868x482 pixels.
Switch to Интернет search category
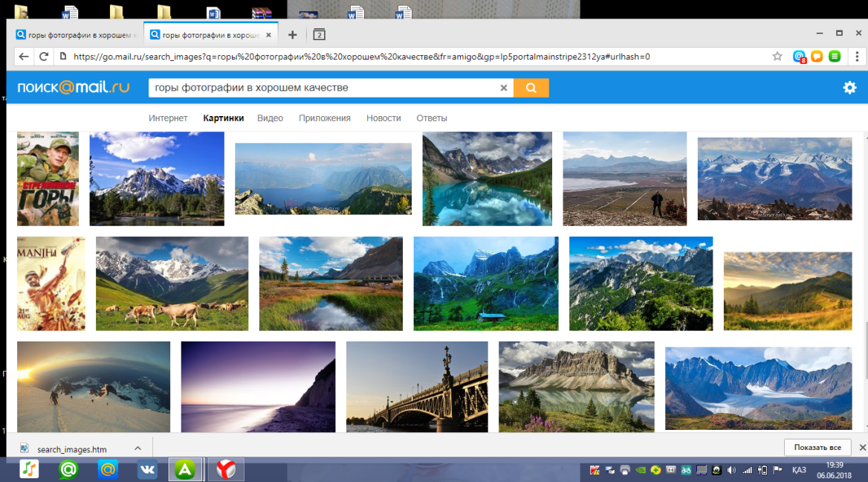168,118
